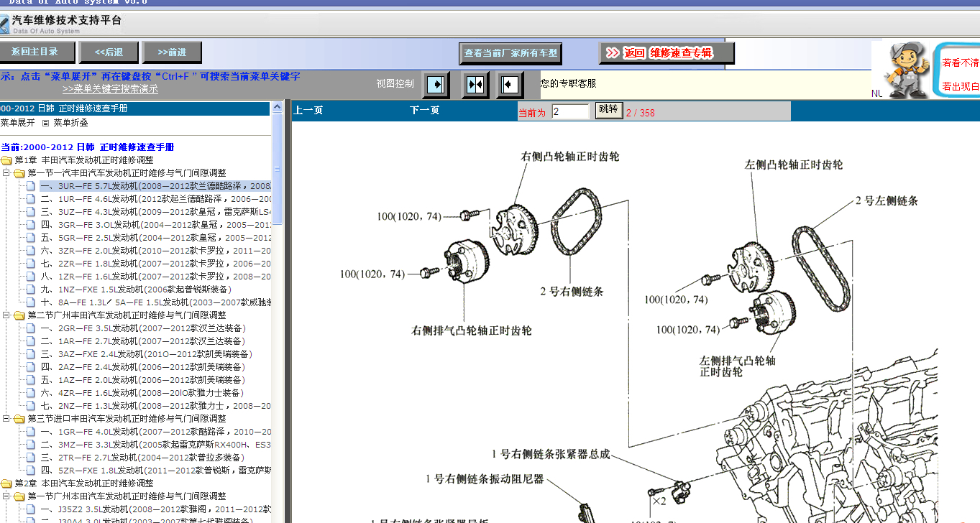The height and width of the screenshot is (523, 980).
Task: Click the 右侧凸轮轴正时齿轮 diagram label
Action: click(570, 156)
